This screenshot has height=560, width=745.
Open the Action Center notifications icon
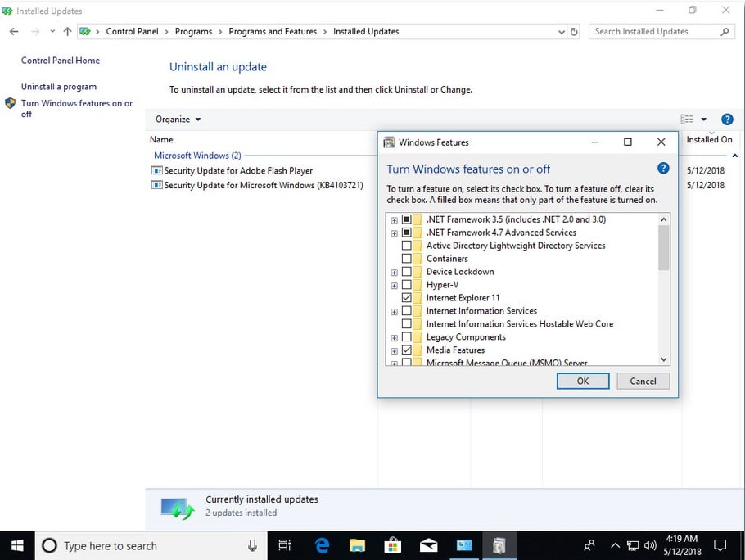(720, 546)
